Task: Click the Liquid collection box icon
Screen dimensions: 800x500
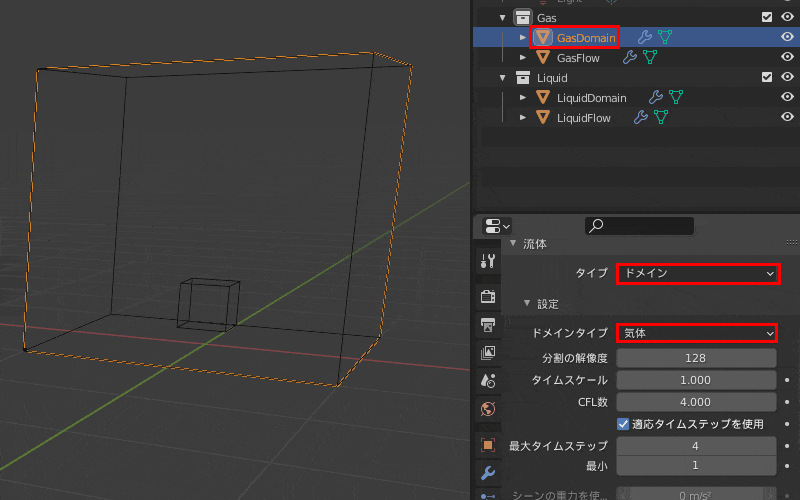Action: 522,78
